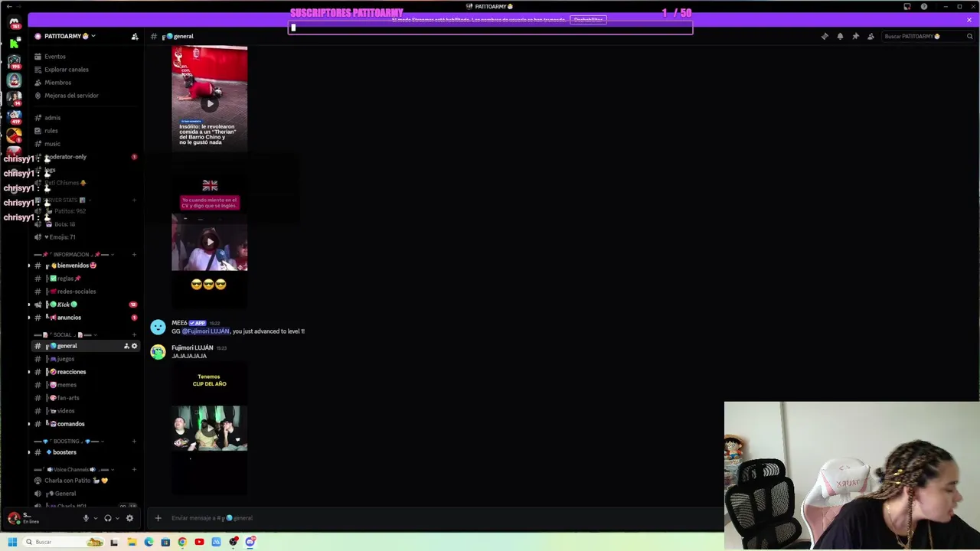The image size is (980, 551).
Task: Open the rules channel
Action: [85, 131]
